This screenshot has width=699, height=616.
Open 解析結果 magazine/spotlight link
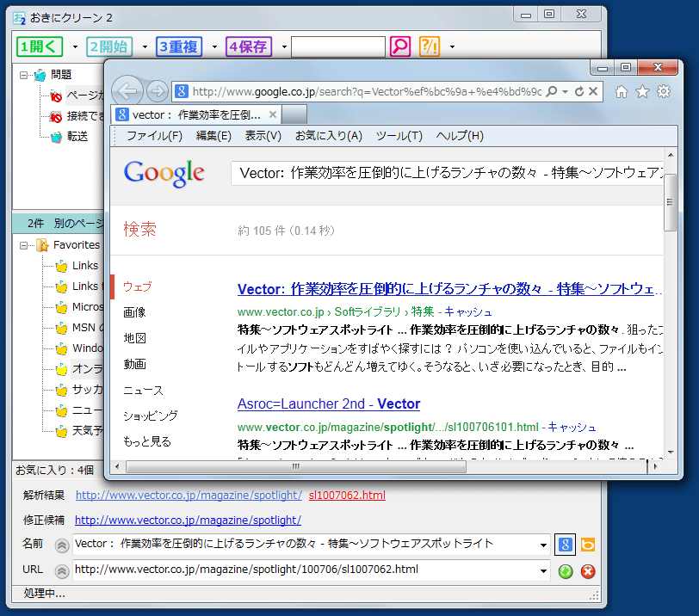pos(189,496)
